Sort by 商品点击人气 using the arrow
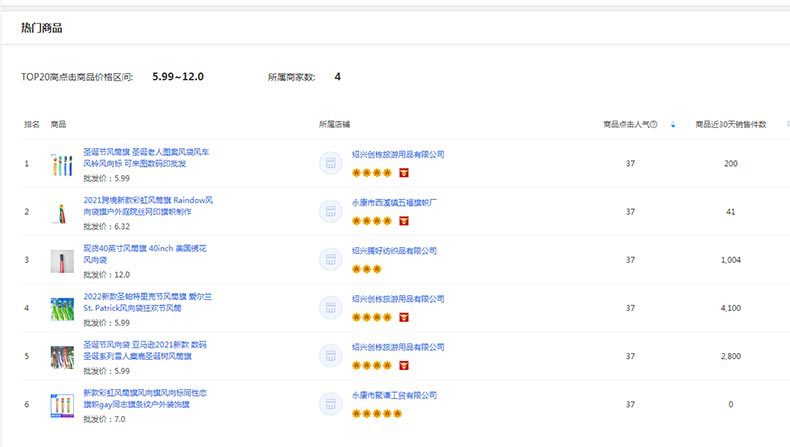 pyautogui.click(x=673, y=125)
